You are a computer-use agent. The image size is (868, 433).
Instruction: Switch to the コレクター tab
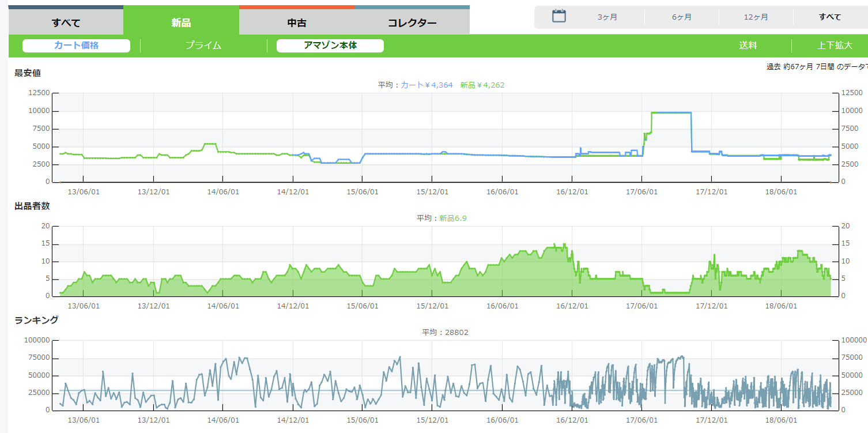[x=412, y=23]
